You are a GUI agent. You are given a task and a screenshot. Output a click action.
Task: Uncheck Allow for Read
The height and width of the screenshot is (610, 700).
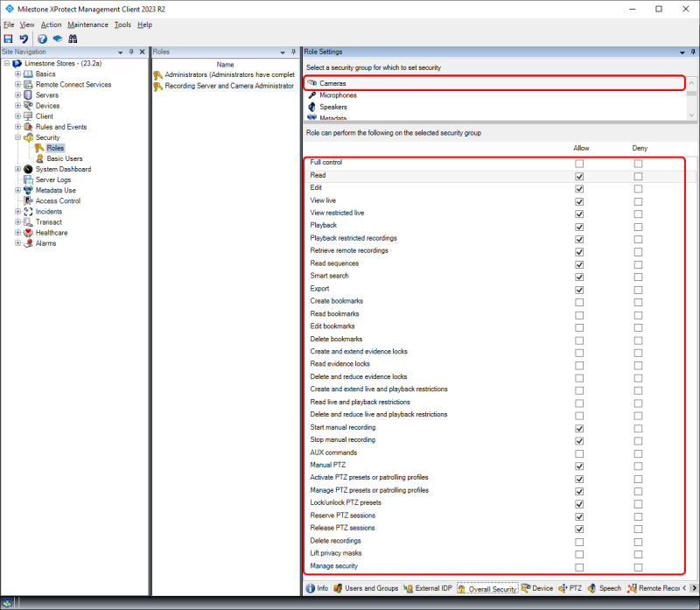click(579, 177)
